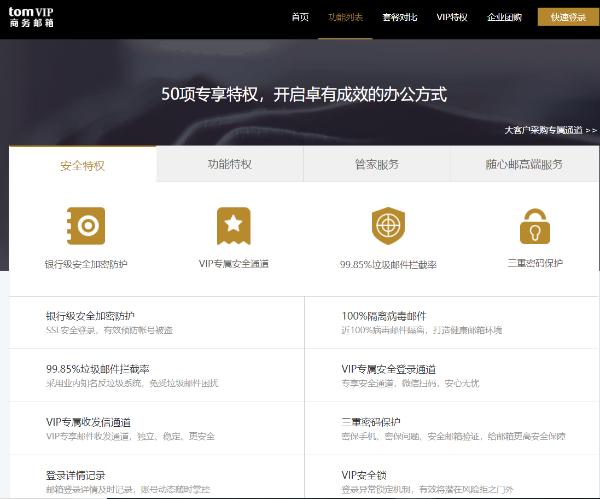The height and width of the screenshot is (499, 600).
Task: Click the triple password padlock icon
Action: (x=534, y=227)
